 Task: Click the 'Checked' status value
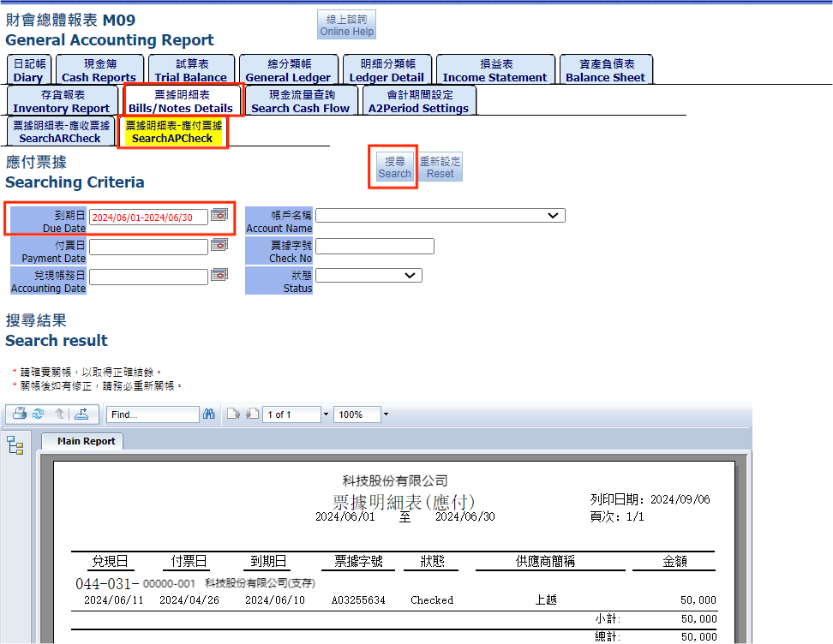(x=432, y=600)
